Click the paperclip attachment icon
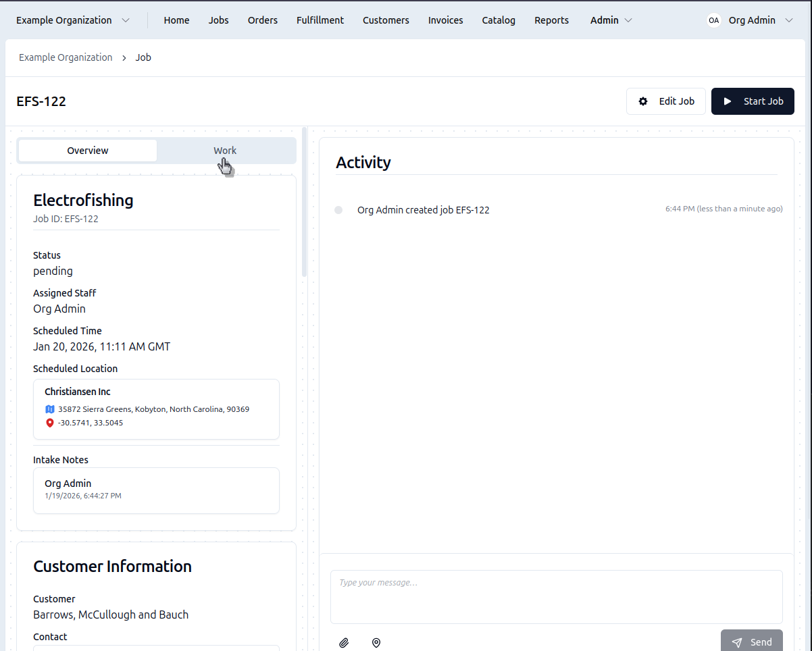Screen dimensions: 812x651 pos(344,643)
